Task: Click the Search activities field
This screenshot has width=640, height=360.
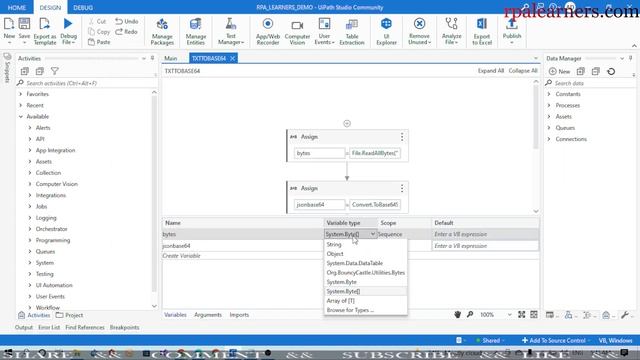Action: (x=86, y=83)
